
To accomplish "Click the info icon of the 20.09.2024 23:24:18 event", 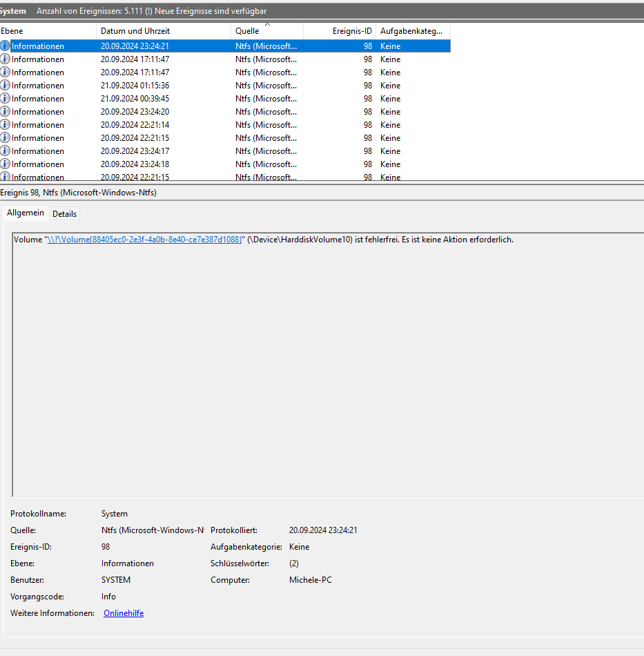I will [x=5, y=164].
